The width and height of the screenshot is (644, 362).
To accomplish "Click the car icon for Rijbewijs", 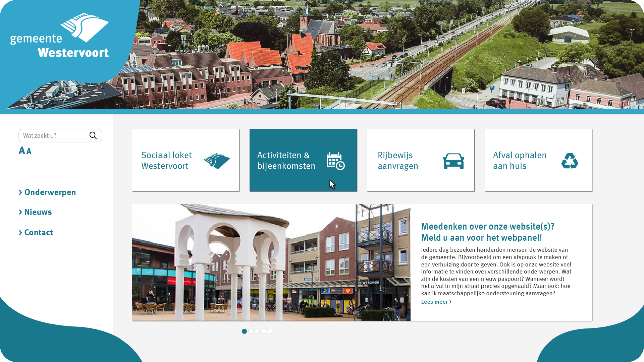I will coord(453,161).
